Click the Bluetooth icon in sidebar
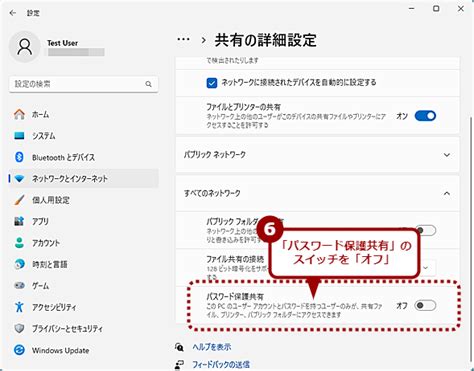Viewport: 474px width, 371px height. point(19,157)
